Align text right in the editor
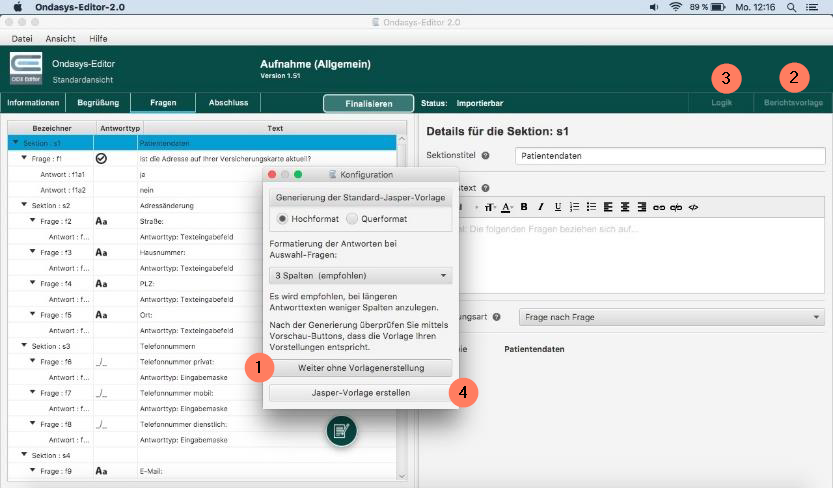Viewport: 834px width, 488px height. pos(642,207)
